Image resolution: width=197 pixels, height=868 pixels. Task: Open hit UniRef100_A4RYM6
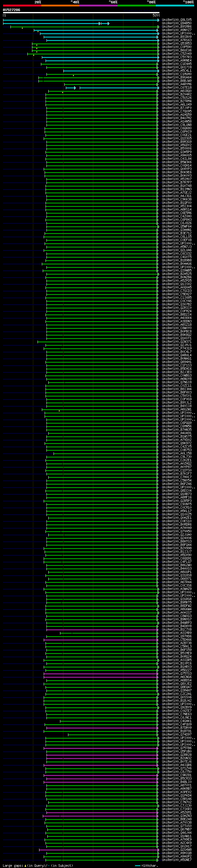click(176, 84)
